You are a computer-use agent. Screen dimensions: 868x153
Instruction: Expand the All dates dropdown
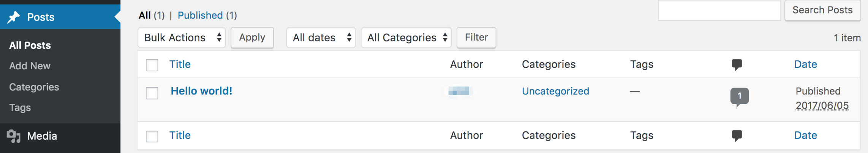pos(321,37)
